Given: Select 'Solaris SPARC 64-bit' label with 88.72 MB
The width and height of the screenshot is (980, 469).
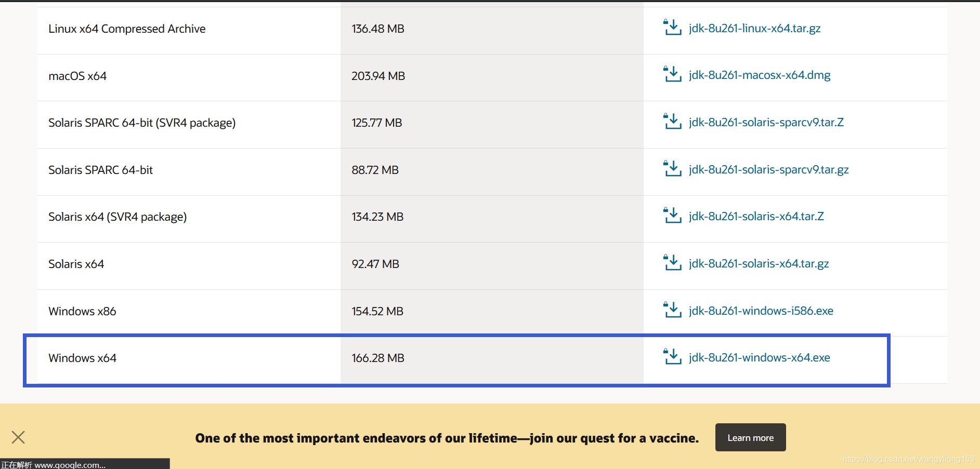Looking at the screenshot, I should (100, 170).
